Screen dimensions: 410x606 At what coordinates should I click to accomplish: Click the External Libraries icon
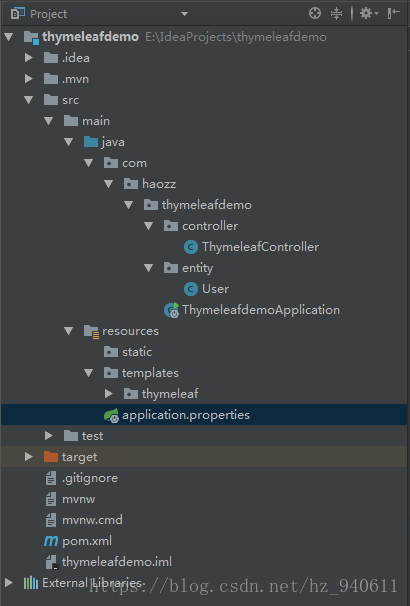[x=31, y=582]
